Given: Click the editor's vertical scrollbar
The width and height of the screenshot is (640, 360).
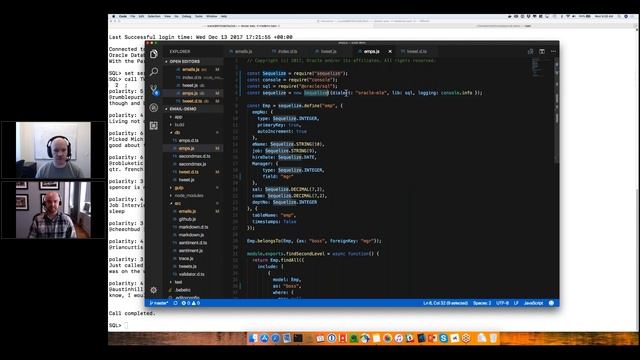Looking at the screenshot, I should 557,110.
